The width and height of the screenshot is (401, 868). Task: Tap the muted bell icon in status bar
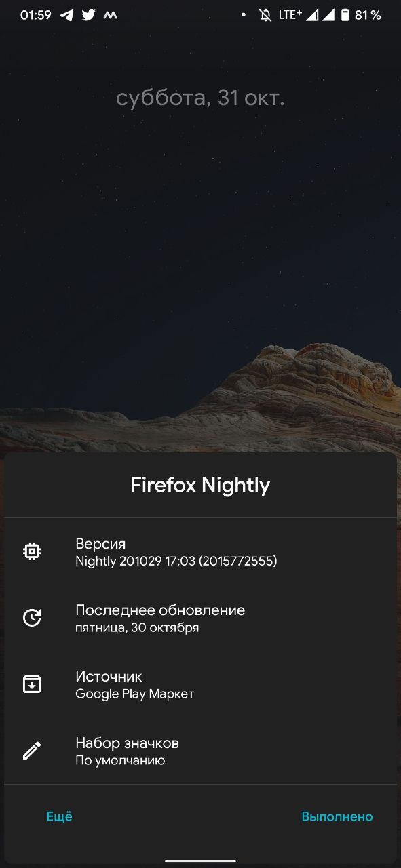(x=265, y=15)
